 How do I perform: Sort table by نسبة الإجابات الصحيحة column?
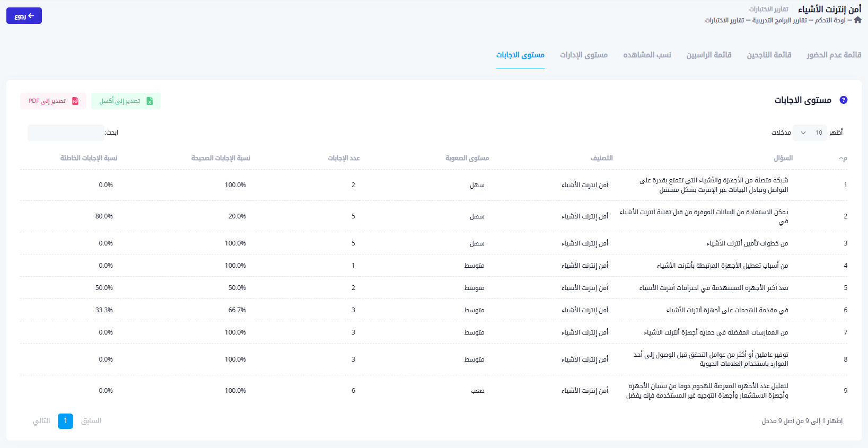tap(221, 158)
